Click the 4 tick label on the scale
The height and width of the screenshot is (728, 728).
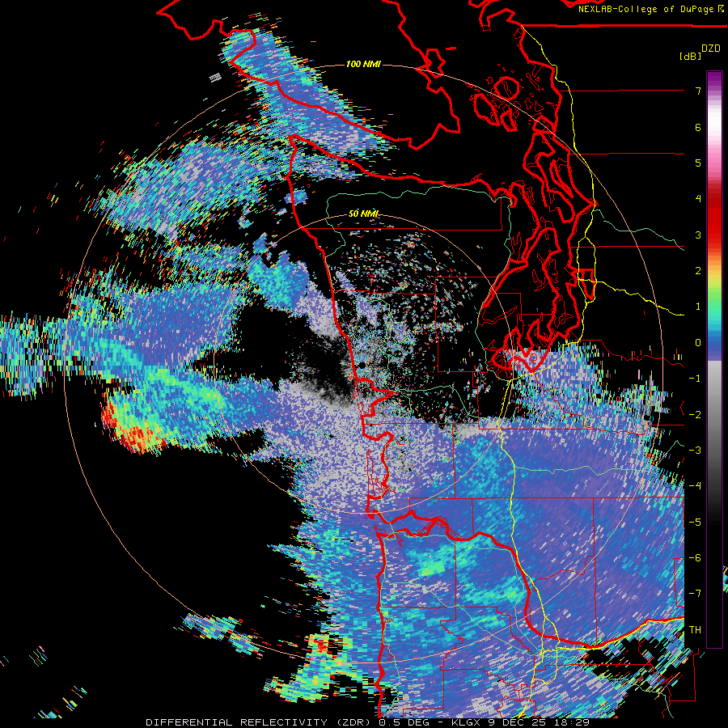point(698,199)
